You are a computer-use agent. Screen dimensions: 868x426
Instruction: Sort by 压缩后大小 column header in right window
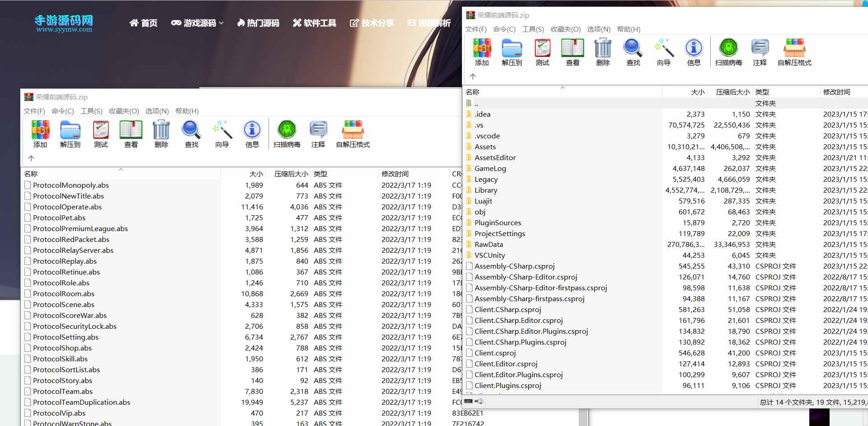click(732, 92)
